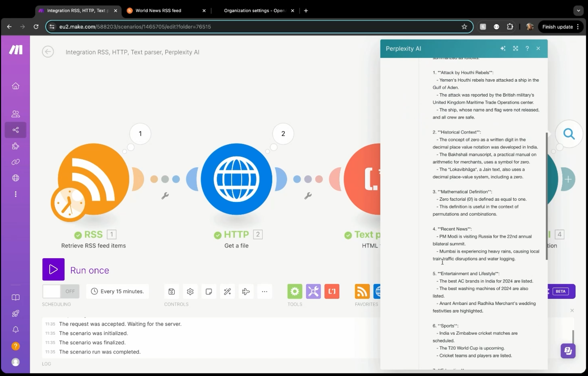Click the explain flow airplane icon
The width and height of the screenshot is (588, 376).
[246, 291]
